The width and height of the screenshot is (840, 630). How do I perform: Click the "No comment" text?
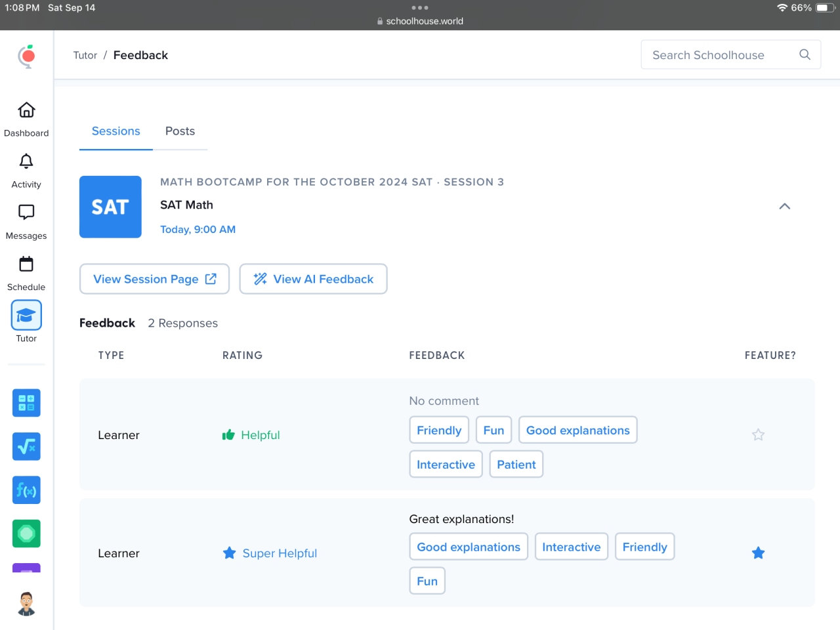coord(444,401)
